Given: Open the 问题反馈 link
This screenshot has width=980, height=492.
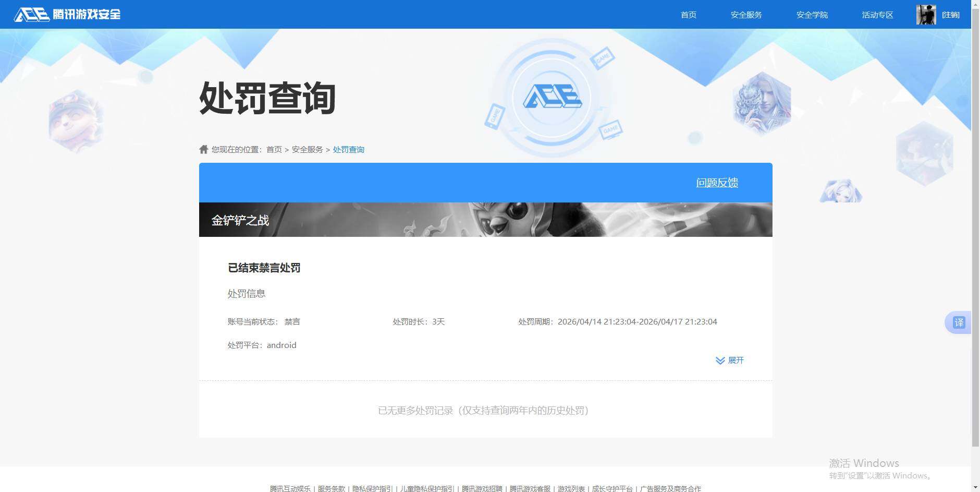Looking at the screenshot, I should pos(717,183).
